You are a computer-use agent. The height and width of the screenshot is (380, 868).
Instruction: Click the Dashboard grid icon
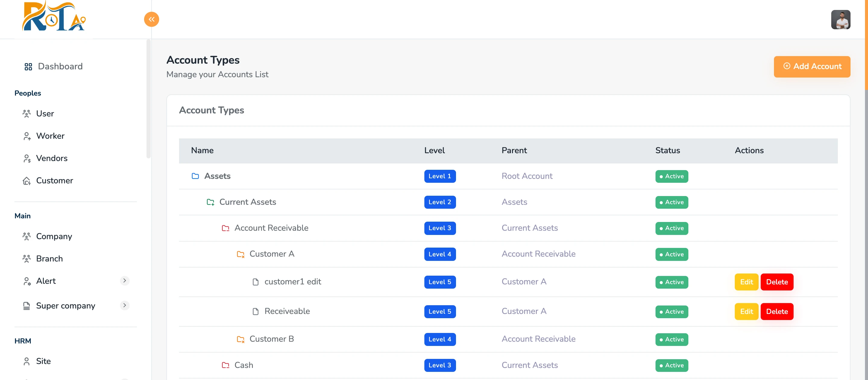pyautogui.click(x=28, y=67)
